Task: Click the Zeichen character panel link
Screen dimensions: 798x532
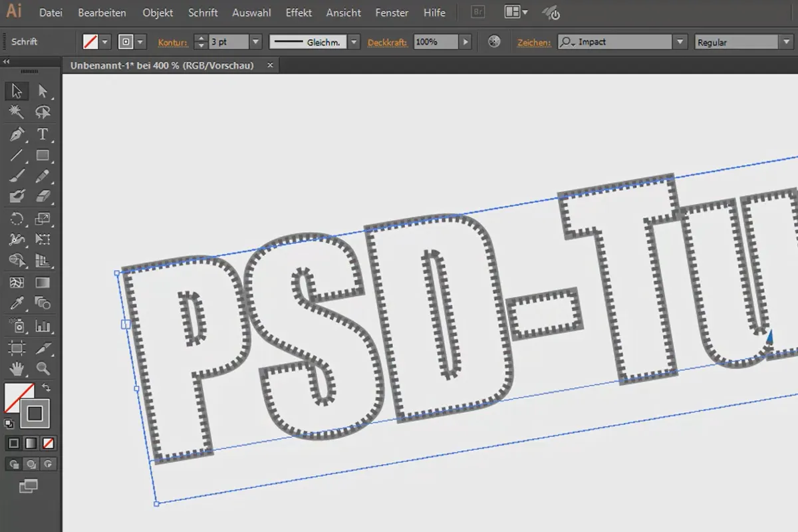Action: click(534, 42)
